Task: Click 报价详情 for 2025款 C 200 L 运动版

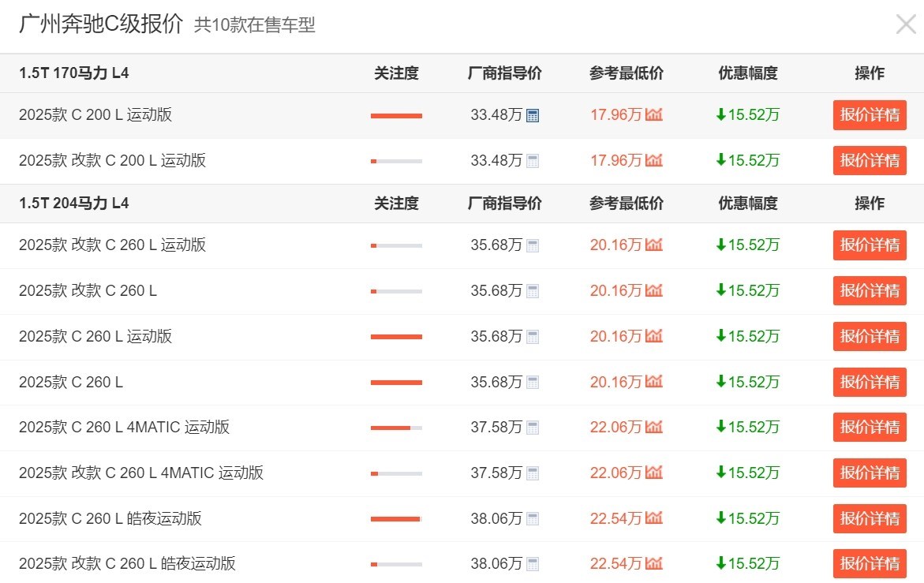Action: (x=869, y=115)
